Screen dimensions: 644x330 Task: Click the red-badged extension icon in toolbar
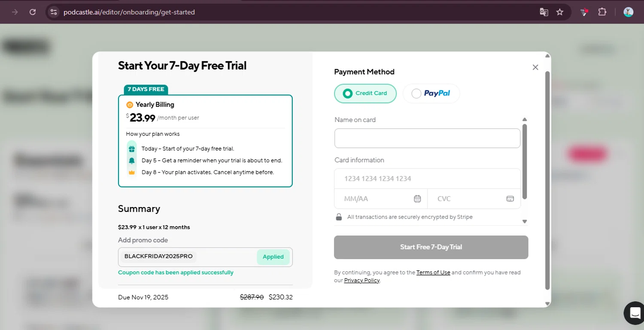[x=584, y=12]
